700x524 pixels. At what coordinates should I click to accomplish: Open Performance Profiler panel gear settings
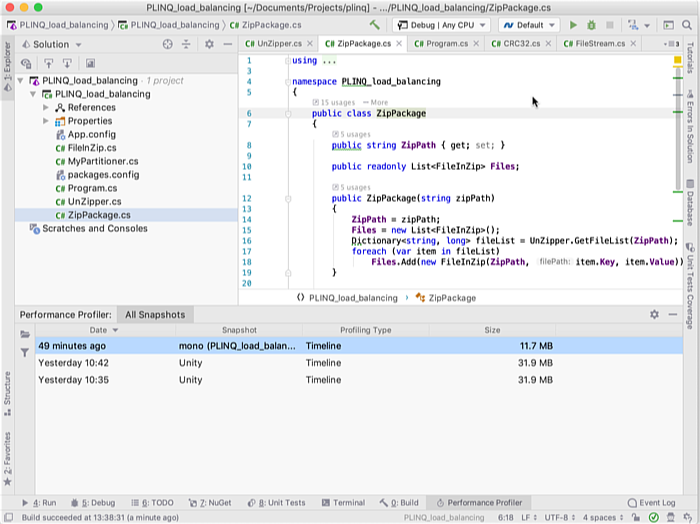(654, 314)
